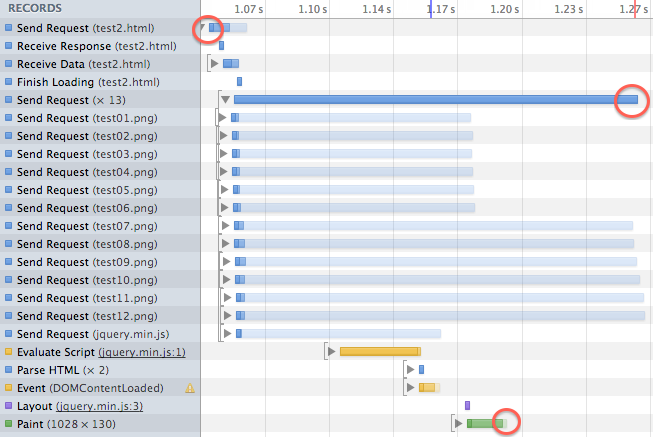Click yellow square icon of Event row

tap(8, 387)
